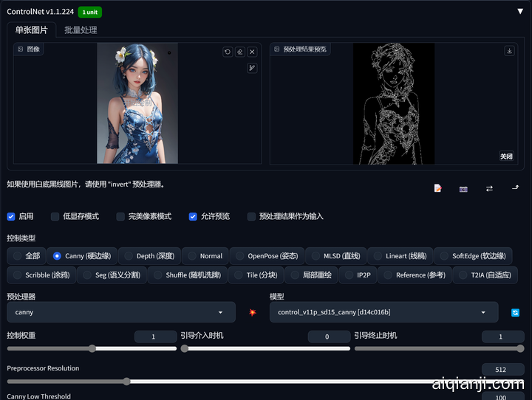532x400 pixels.
Task: Refresh the model list
Action: 515,312
